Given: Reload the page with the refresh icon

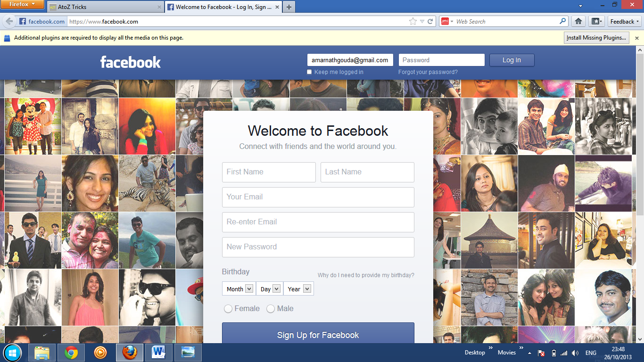Looking at the screenshot, I should [430, 21].
